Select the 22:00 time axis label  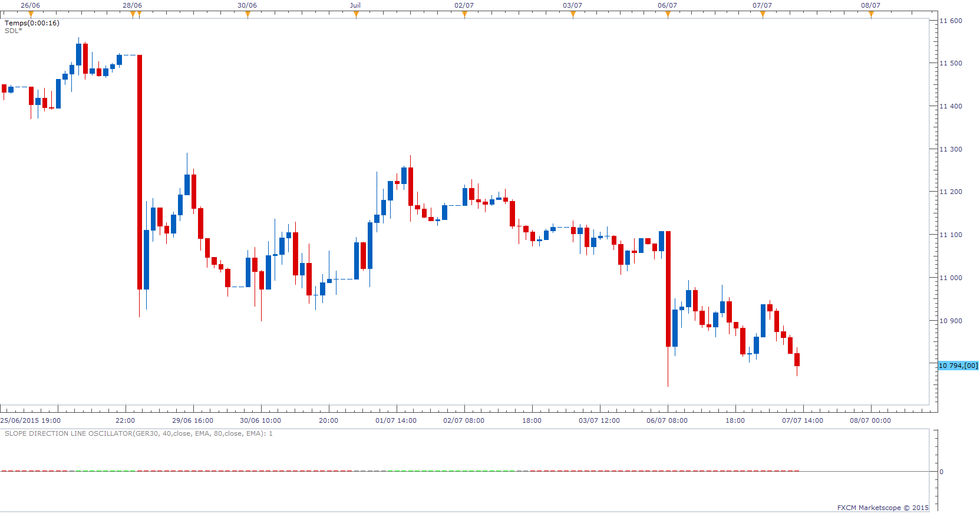pyautogui.click(x=125, y=420)
